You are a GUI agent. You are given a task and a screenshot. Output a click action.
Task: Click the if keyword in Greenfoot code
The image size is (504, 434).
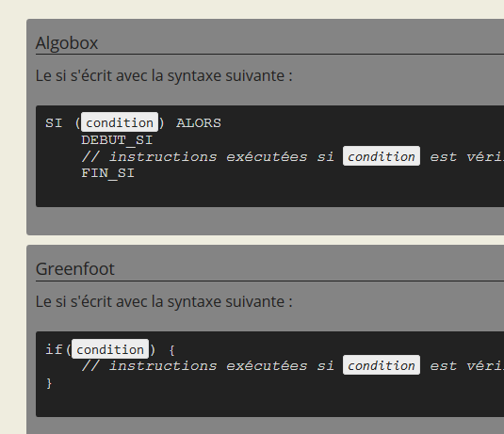point(54,349)
